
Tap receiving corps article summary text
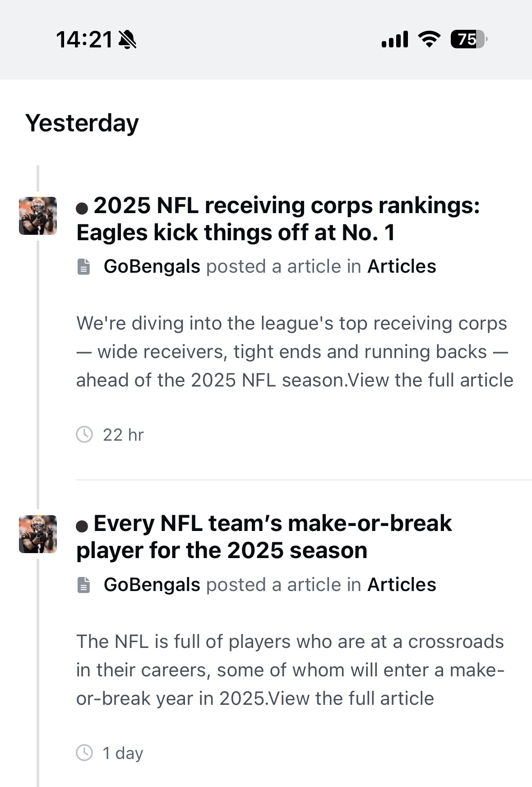click(x=295, y=352)
